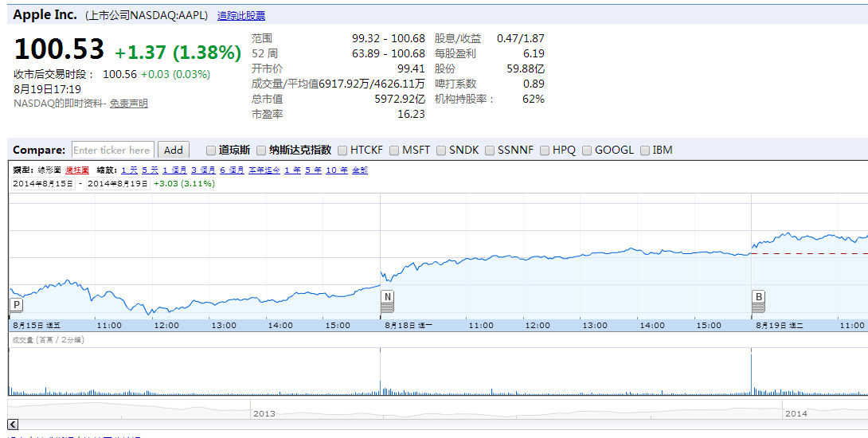Toggle the 纳斯达克指数 comparison checkbox
Screen dimensions: 868x438
[261, 150]
